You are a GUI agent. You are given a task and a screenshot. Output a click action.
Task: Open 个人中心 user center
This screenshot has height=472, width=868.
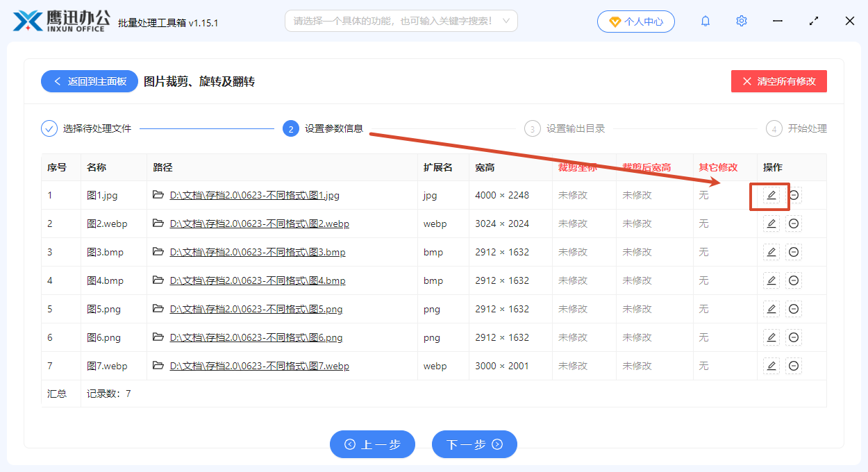[x=635, y=22]
